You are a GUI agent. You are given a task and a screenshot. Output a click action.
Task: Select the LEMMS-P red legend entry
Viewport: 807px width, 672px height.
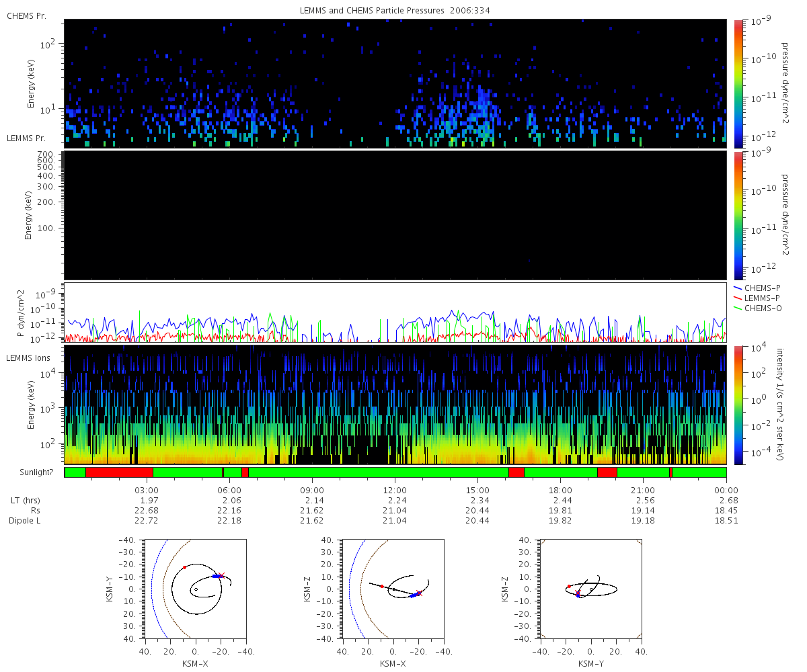(757, 298)
